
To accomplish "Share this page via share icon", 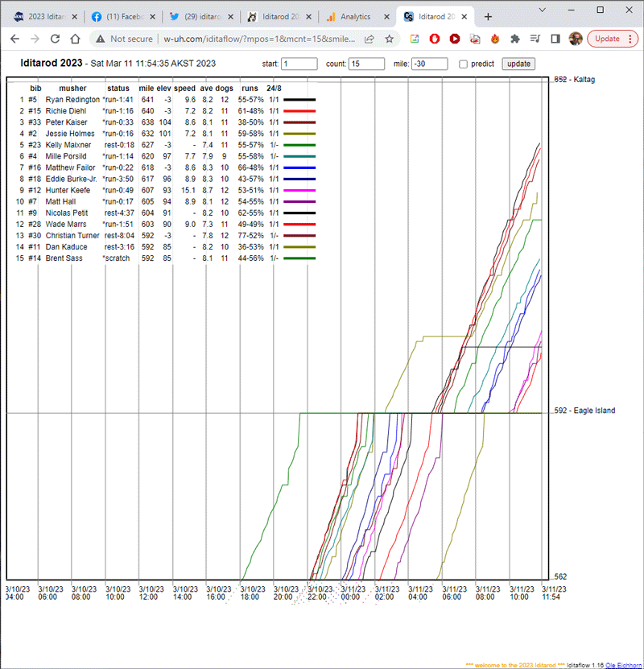I will click(369, 39).
